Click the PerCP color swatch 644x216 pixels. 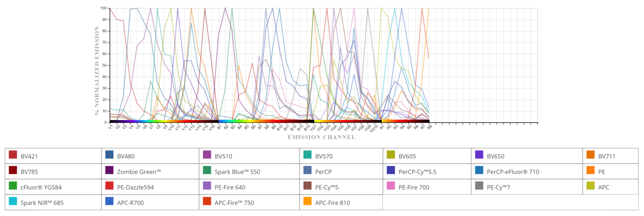click(x=307, y=170)
